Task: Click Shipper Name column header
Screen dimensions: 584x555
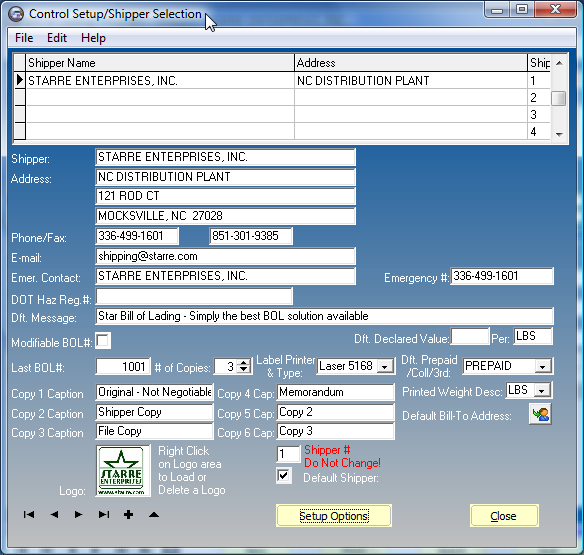Action: (160, 63)
